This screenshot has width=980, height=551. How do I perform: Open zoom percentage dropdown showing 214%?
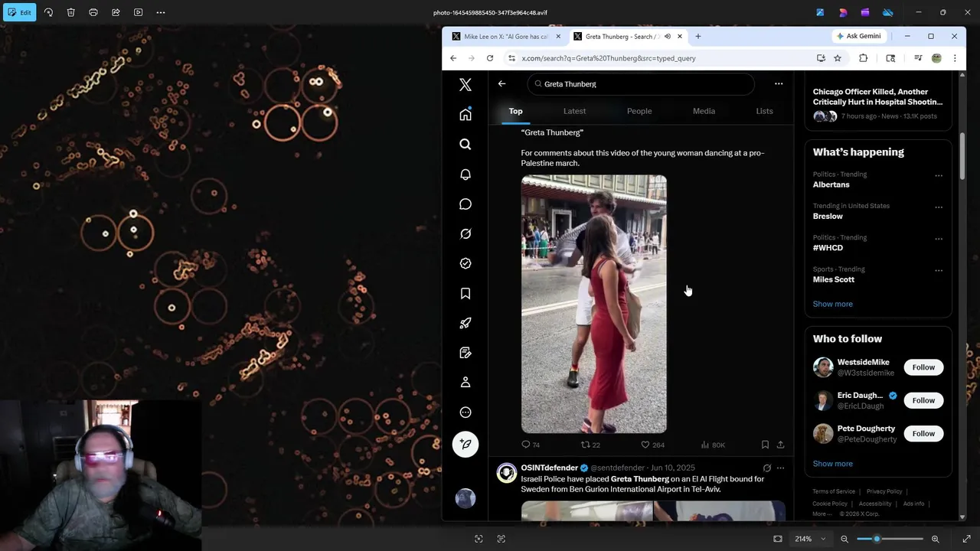coord(810,539)
